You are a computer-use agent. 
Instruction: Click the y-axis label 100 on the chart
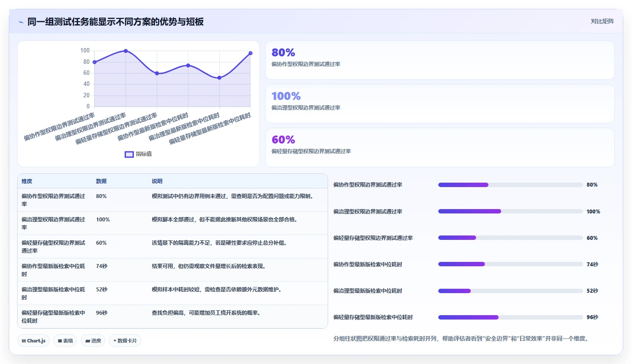click(x=85, y=51)
